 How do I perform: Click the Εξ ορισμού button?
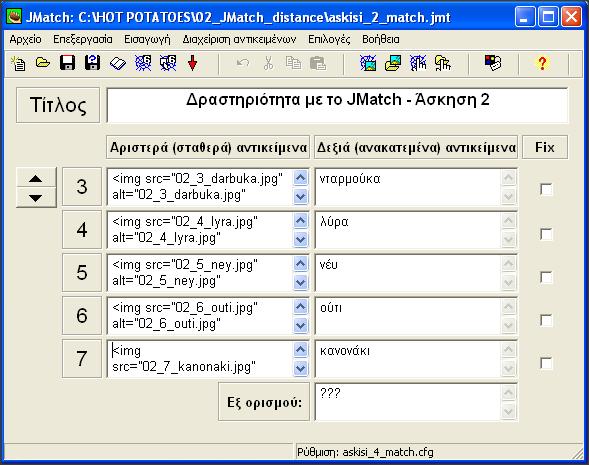[264, 402]
